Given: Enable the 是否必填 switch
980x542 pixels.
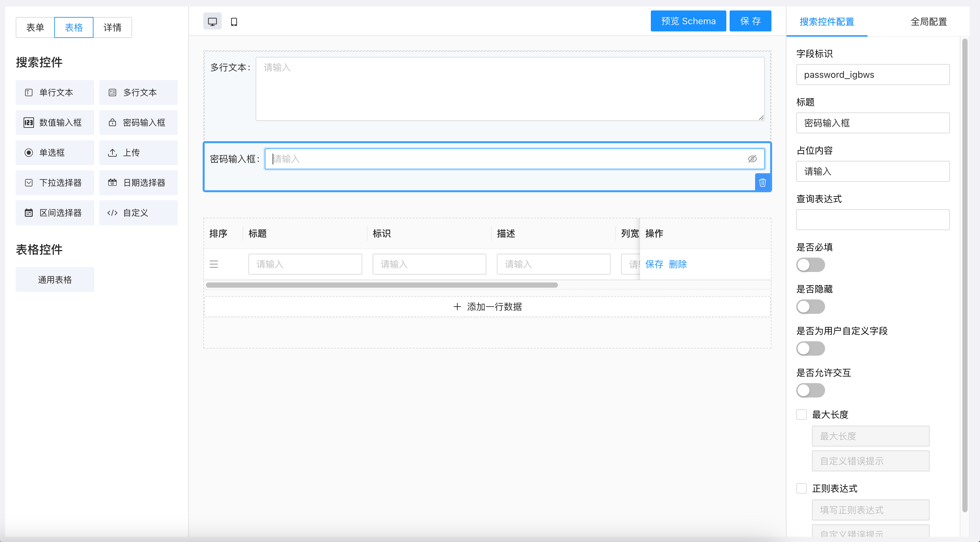Looking at the screenshot, I should pos(810,265).
